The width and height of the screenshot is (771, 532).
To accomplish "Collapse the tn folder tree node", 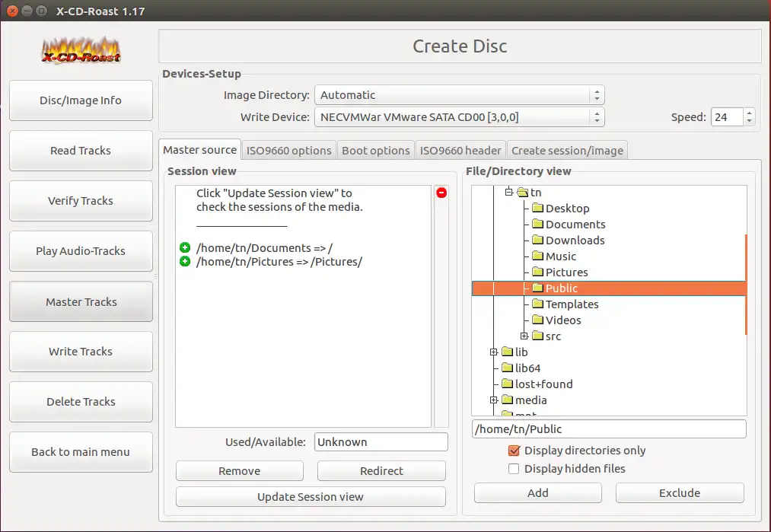I will pyautogui.click(x=509, y=193).
